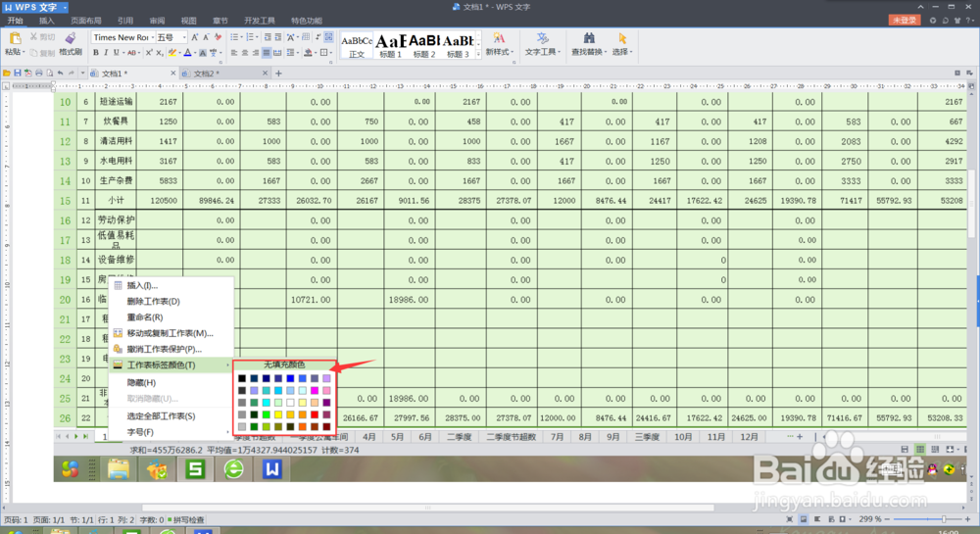The image size is (980, 534).
Task: Toggle the 拼写检查 spell check
Action: pos(185,519)
